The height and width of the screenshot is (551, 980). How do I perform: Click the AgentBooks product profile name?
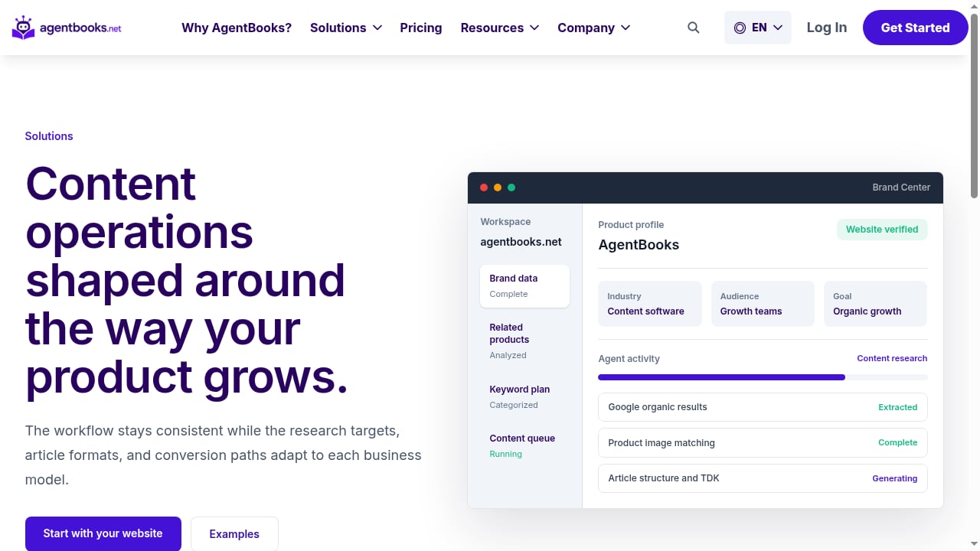[x=639, y=245]
